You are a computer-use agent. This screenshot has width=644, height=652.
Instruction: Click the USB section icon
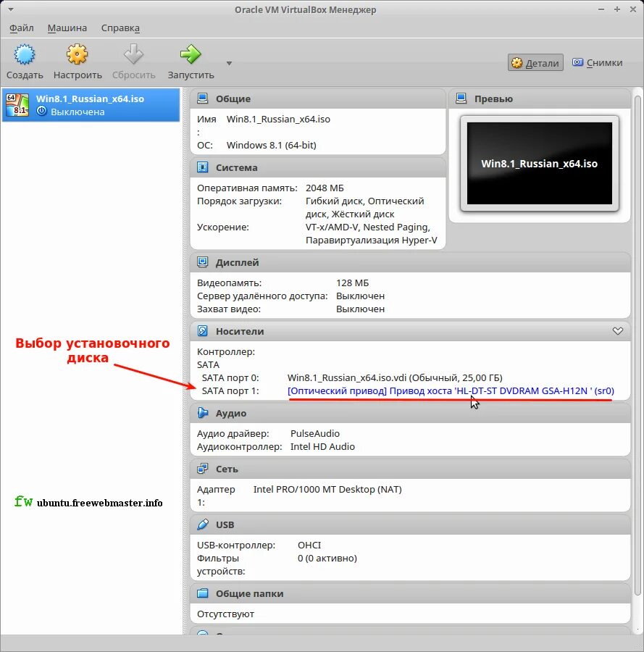(202, 524)
